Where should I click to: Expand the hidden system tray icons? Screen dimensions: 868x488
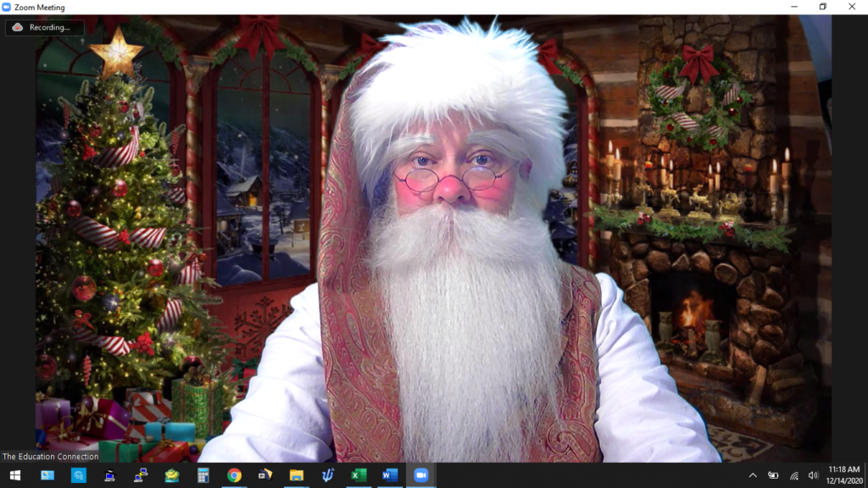pyautogui.click(x=753, y=475)
